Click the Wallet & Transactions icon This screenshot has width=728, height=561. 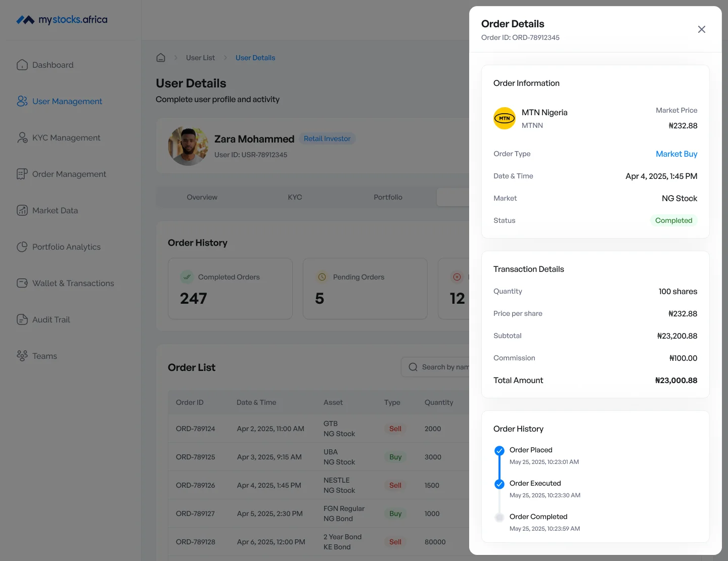pyautogui.click(x=22, y=283)
